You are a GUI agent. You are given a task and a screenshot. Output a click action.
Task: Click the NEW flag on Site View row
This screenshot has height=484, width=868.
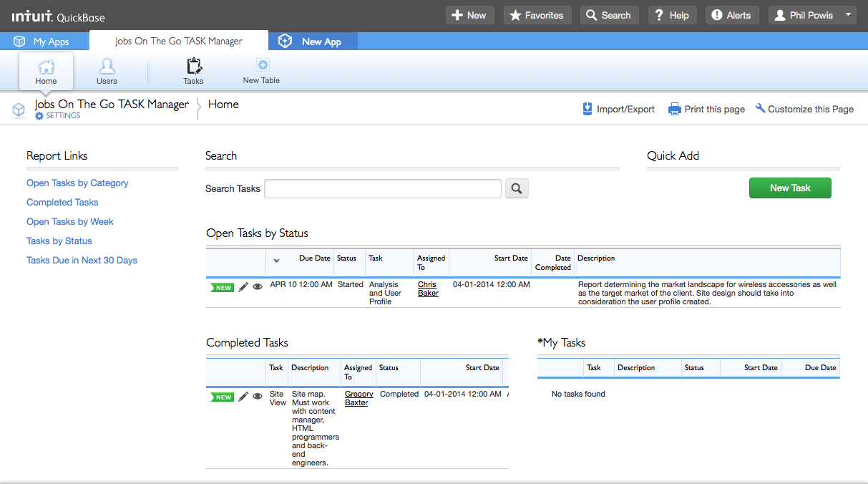tap(223, 397)
